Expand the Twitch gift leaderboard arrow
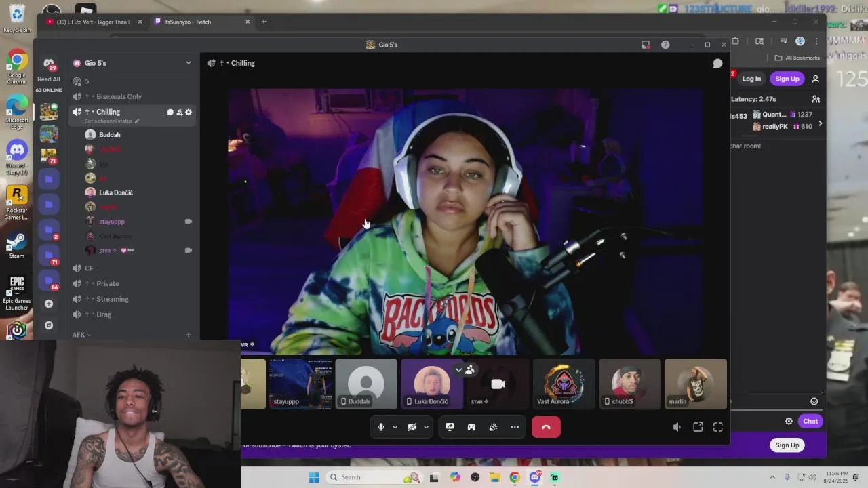This screenshot has height=488, width=868. click(x=821, y=123)
